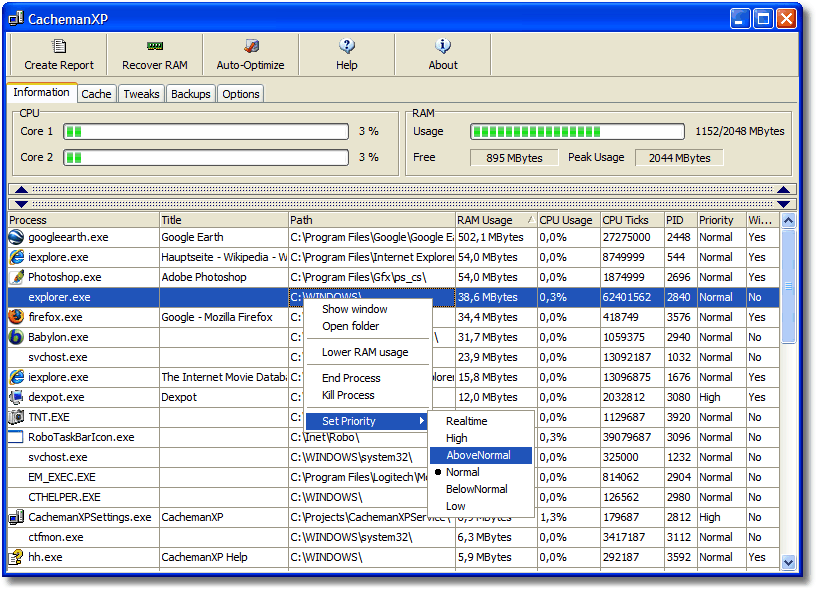The image size is (817, 591).
Task: Open the About dialog icon
Action: 443,47
